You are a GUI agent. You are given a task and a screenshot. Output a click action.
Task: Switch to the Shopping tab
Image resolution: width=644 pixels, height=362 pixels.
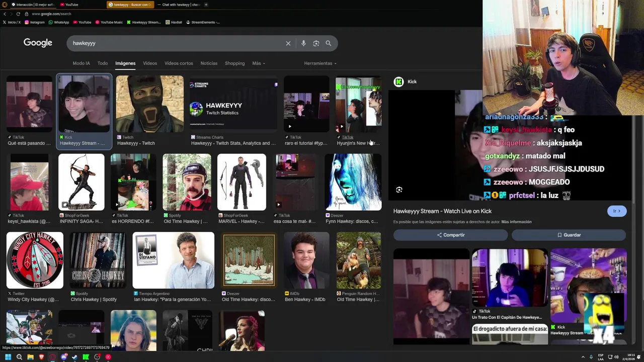[234, 63]
